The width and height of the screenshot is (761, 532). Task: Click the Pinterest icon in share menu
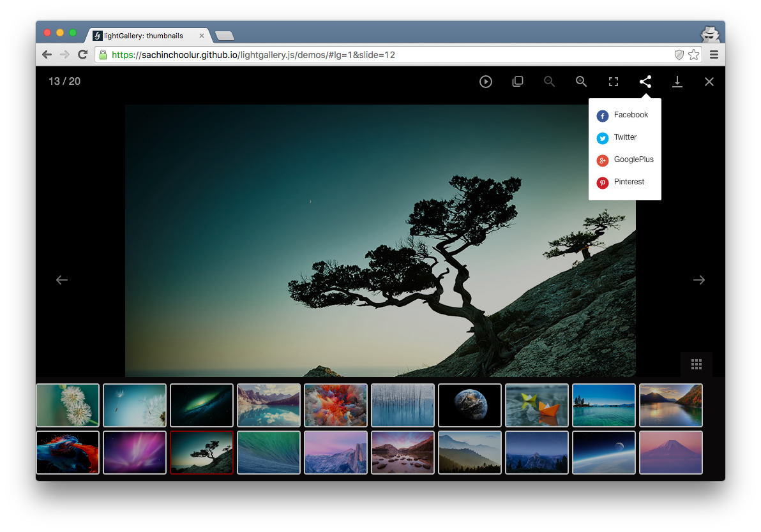pyautogui.click(x=603, y=182)
